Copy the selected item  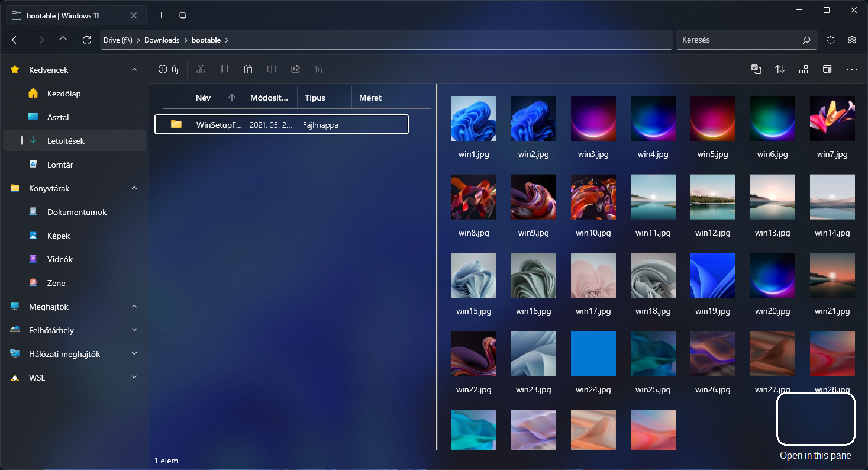coord(224,69)
